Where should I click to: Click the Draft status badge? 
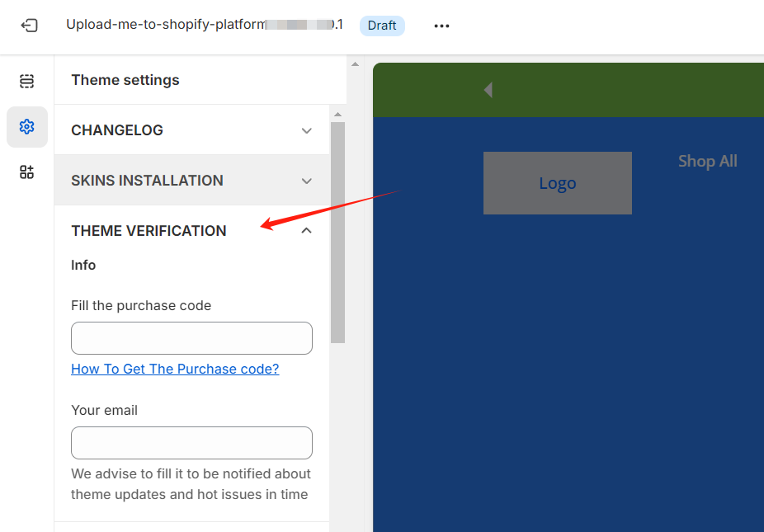tap(382, 26)
